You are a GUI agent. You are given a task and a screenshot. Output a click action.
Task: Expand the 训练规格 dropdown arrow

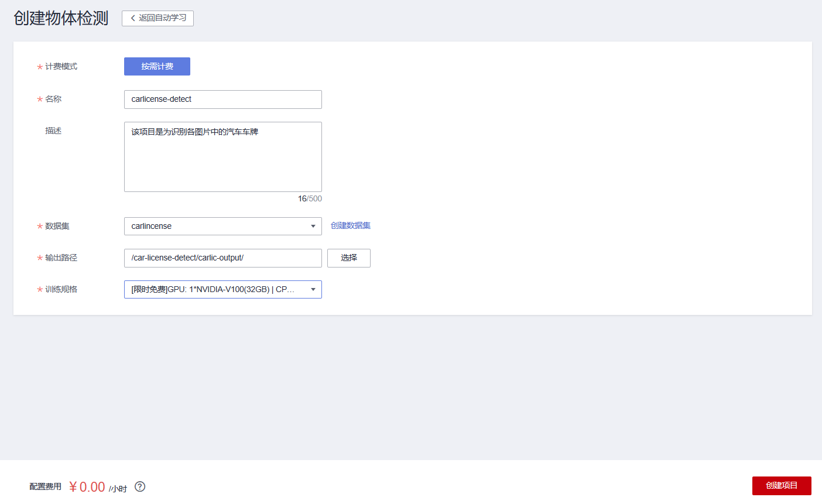pyautogui.click(x=313, y=290)
